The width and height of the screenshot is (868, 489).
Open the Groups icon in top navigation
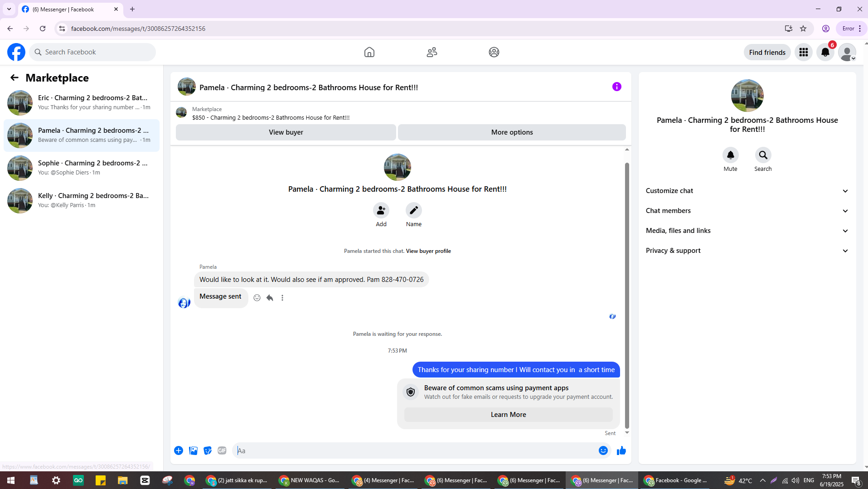pos(494,52)
